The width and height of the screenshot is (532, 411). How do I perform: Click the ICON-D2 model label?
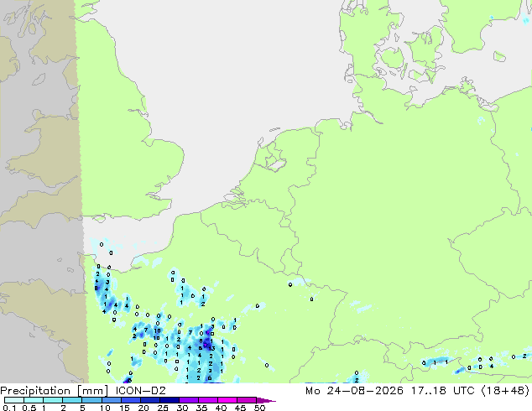tap(140, 391)
